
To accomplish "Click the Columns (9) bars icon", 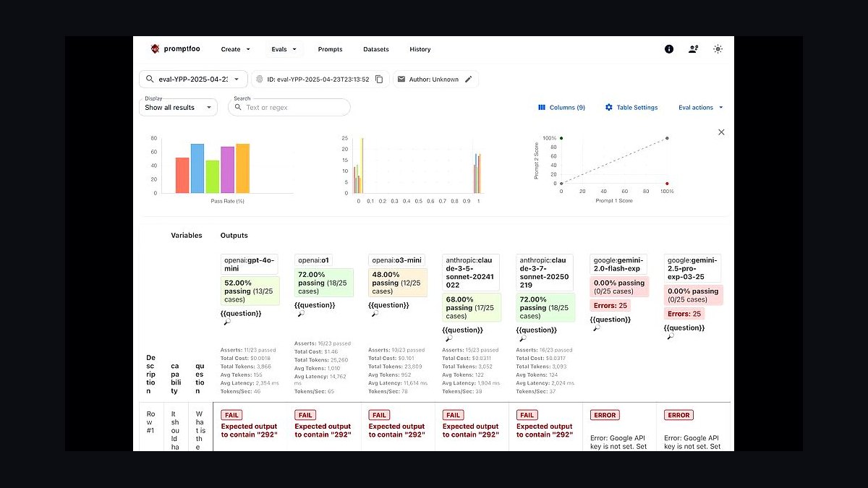I will click(542, 107).
